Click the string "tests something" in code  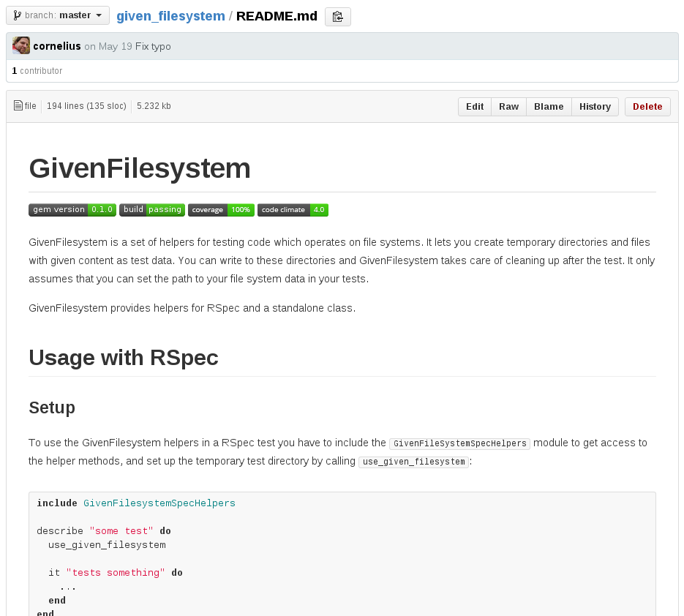pos(116,573)
